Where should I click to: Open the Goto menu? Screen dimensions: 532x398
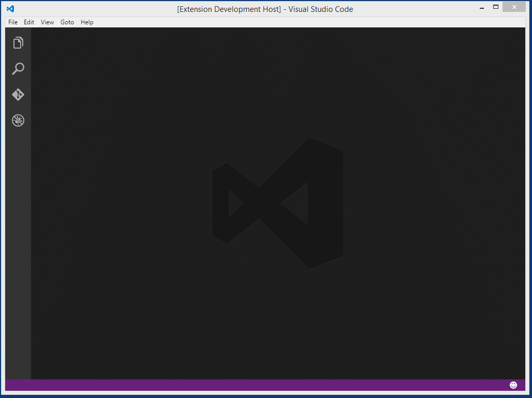(67, 22)
